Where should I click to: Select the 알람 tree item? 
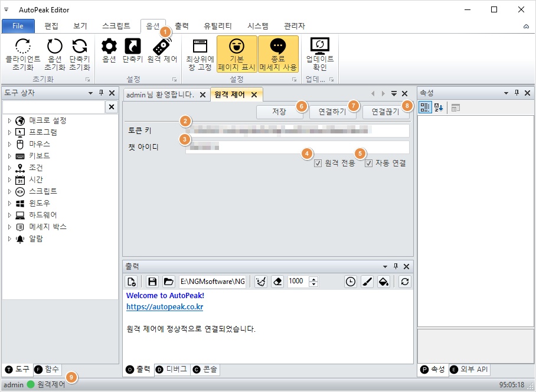point(36,239)
